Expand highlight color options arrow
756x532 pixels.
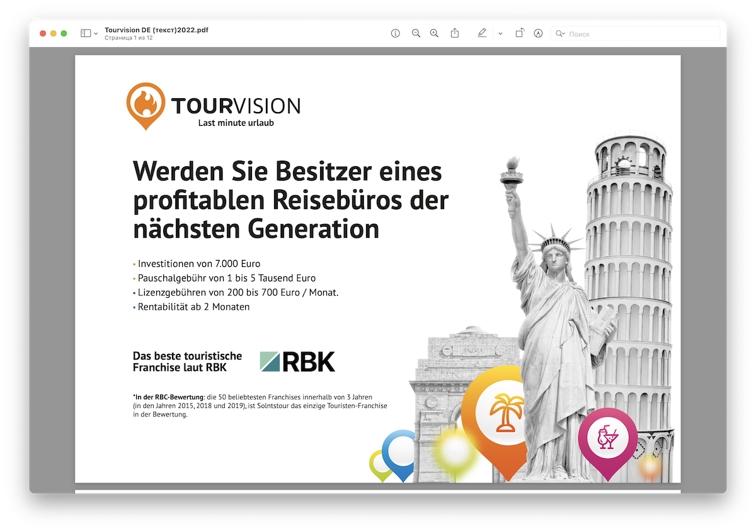tap(500, 34)
